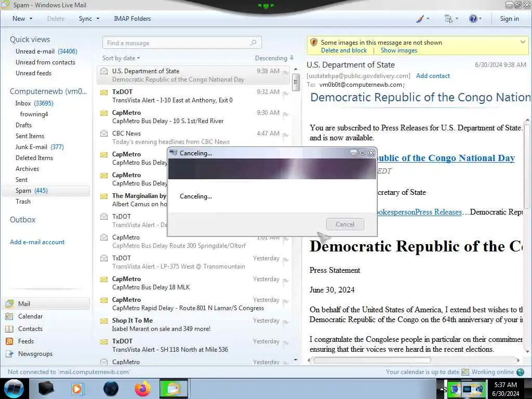Image resolution: width=532 pixels, height=399 pixels.
Task: Select Unread from contacts quick view
Action: click(x=45, y=62)
